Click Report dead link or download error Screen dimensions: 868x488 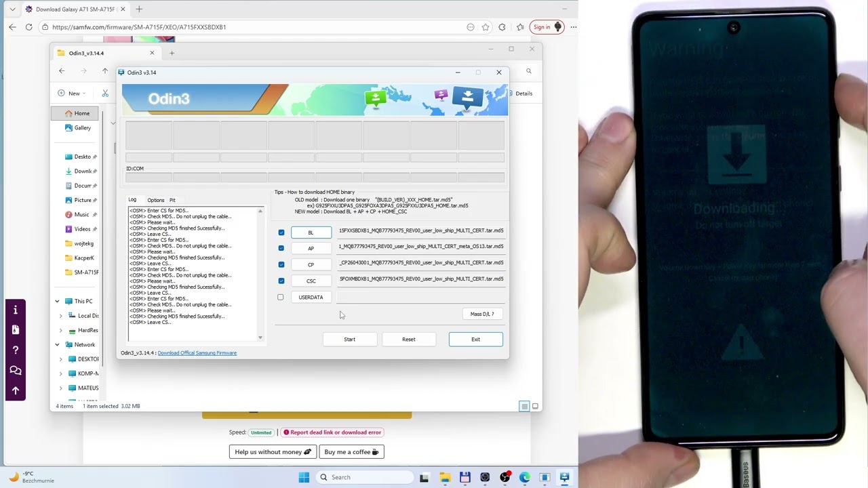click(332, 432)
